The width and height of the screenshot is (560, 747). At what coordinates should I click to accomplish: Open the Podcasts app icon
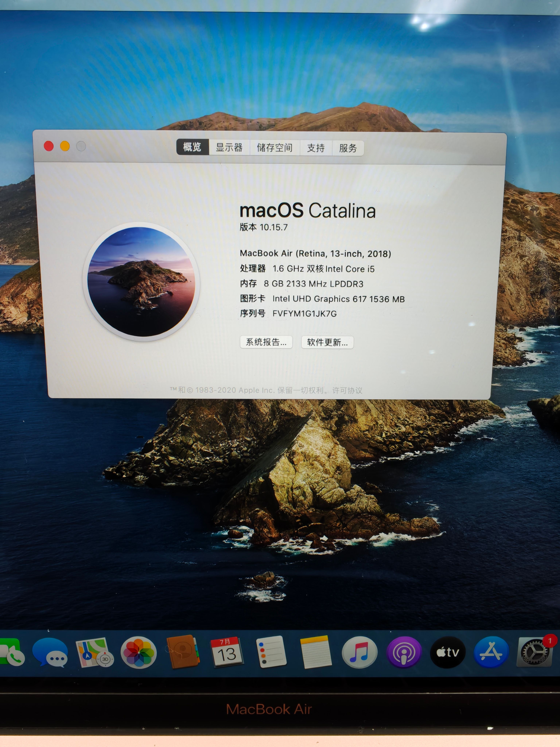click(404, 653)
